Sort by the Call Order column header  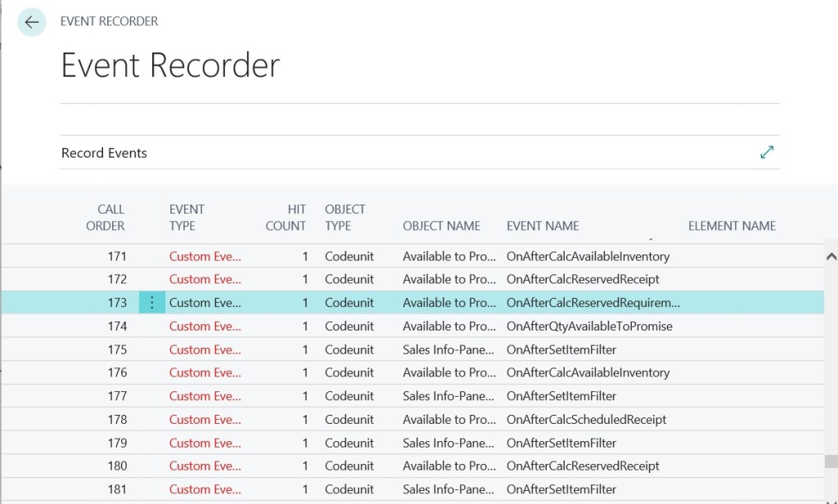click(106, 218)
